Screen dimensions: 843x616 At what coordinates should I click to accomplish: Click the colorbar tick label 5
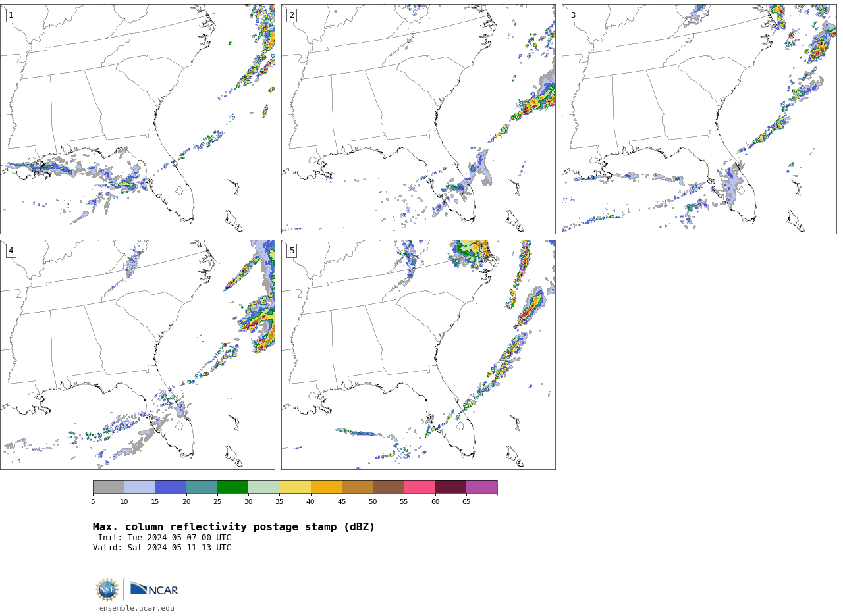pyautogui.click(x=93, y=502)
